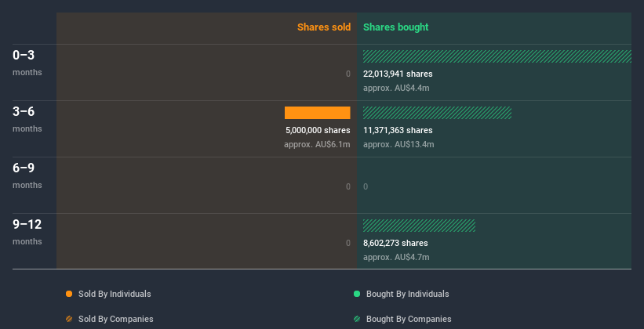Image resolution: width=644 pixels, height=329 pixels.
Task: Select the Bought By Companies legend label
Action: click(x=409, y=319)
